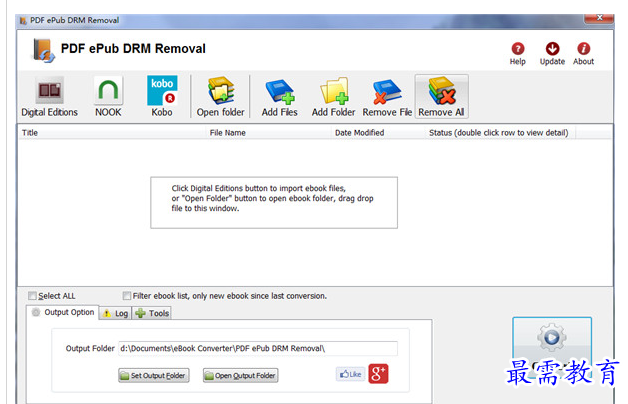Switch to the Tools tab
628x404 pixels.
(152, 314)
